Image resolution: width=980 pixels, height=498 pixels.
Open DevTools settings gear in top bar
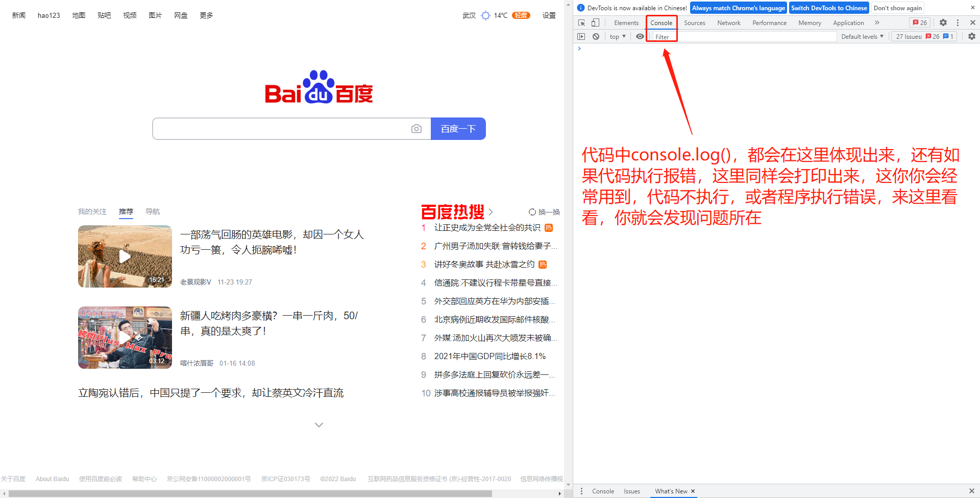click(x=943, y=22)
